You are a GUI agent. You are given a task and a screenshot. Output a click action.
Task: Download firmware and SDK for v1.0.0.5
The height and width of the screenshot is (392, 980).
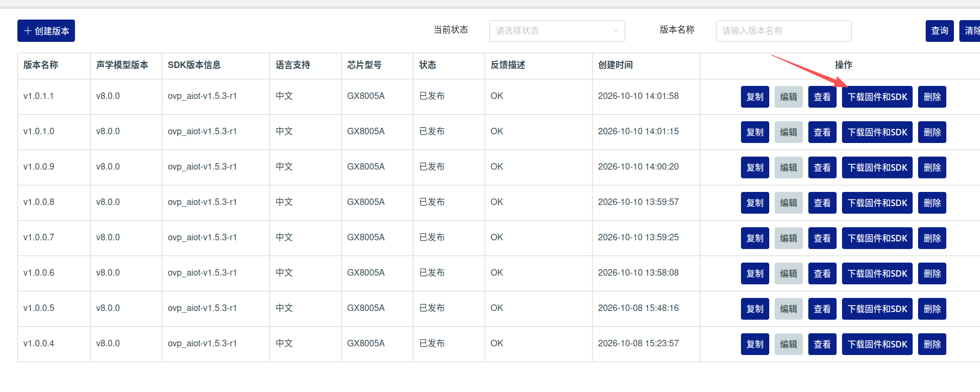(x=877, y=309)
